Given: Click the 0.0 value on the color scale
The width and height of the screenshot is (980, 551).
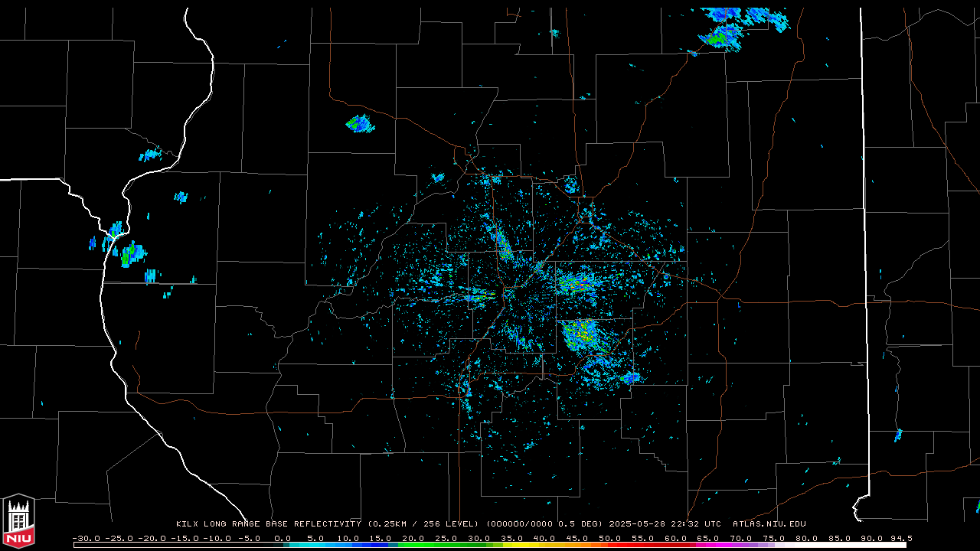Looking at the screenshot, I should click(283, 539).
